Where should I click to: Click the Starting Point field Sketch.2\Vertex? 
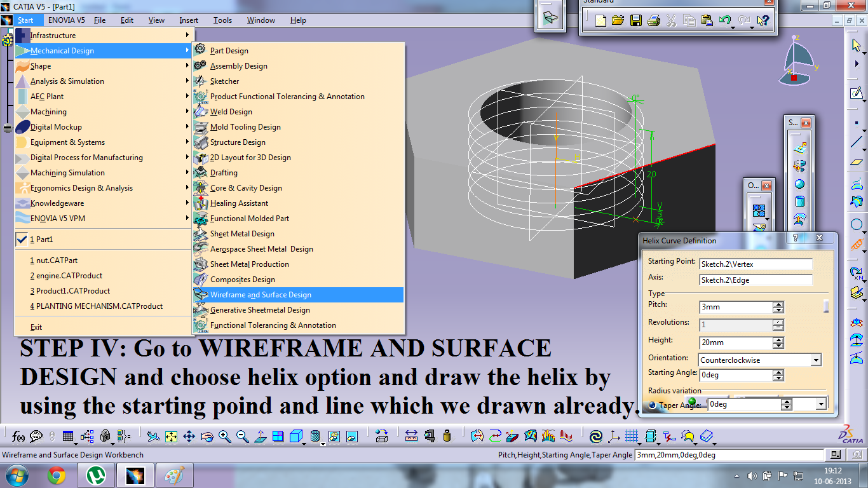756,264
